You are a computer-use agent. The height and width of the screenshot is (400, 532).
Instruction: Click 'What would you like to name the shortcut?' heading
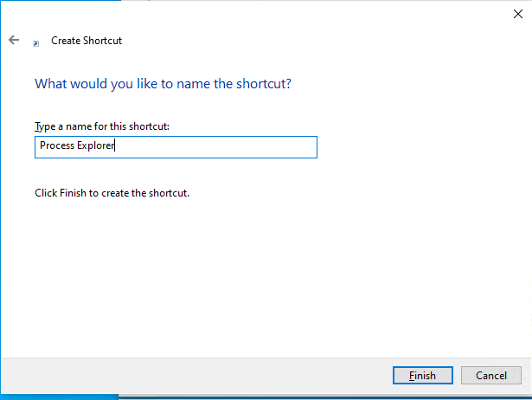click(x=163, y=83)
